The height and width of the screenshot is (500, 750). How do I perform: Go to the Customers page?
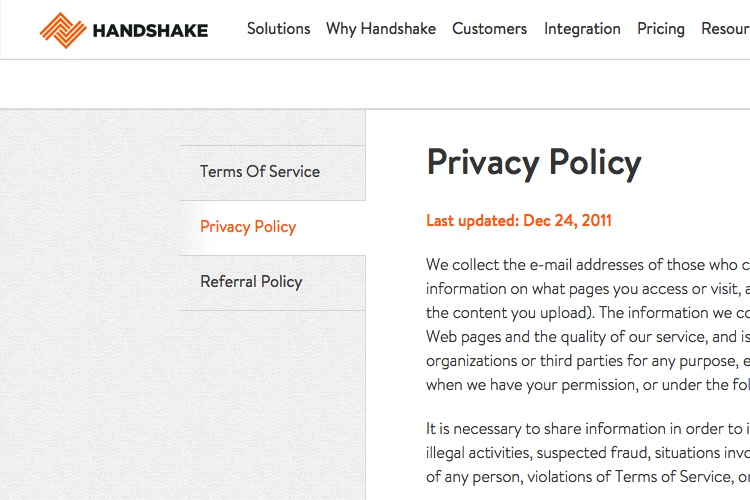coord(489,29)
